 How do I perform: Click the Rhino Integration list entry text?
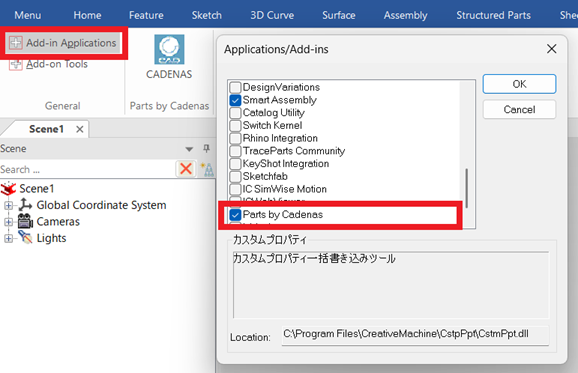tap(280, 138)
